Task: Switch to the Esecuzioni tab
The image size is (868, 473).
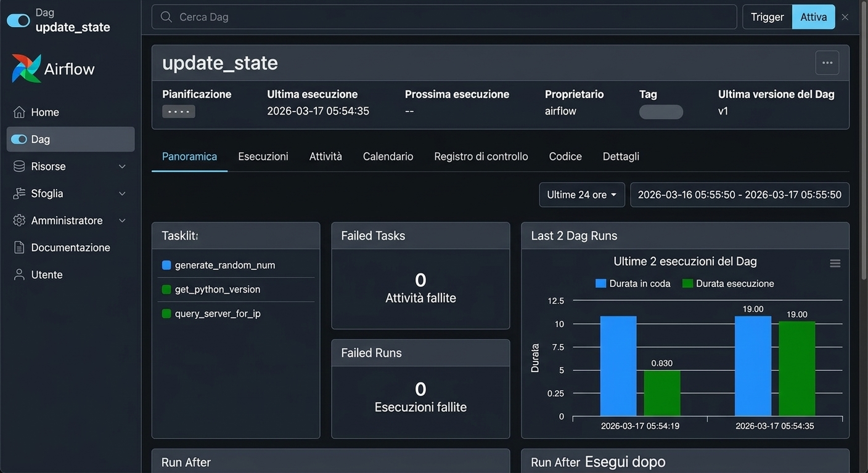Action: 263,156
